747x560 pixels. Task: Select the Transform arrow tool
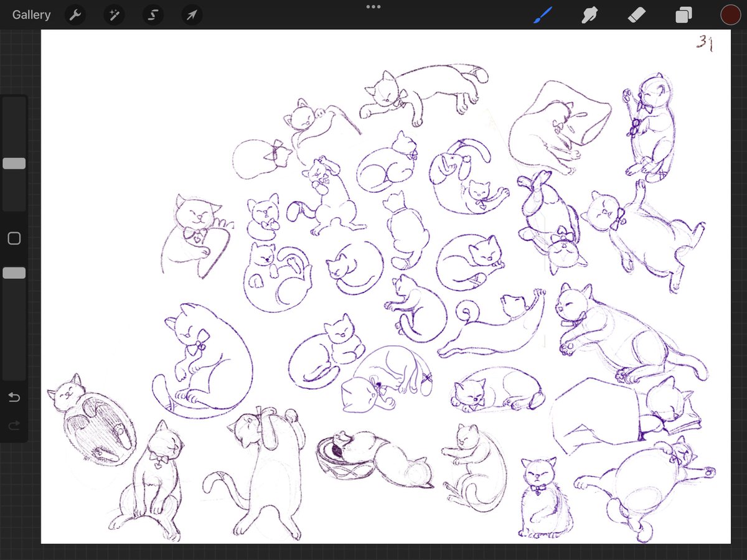[191, 15]
